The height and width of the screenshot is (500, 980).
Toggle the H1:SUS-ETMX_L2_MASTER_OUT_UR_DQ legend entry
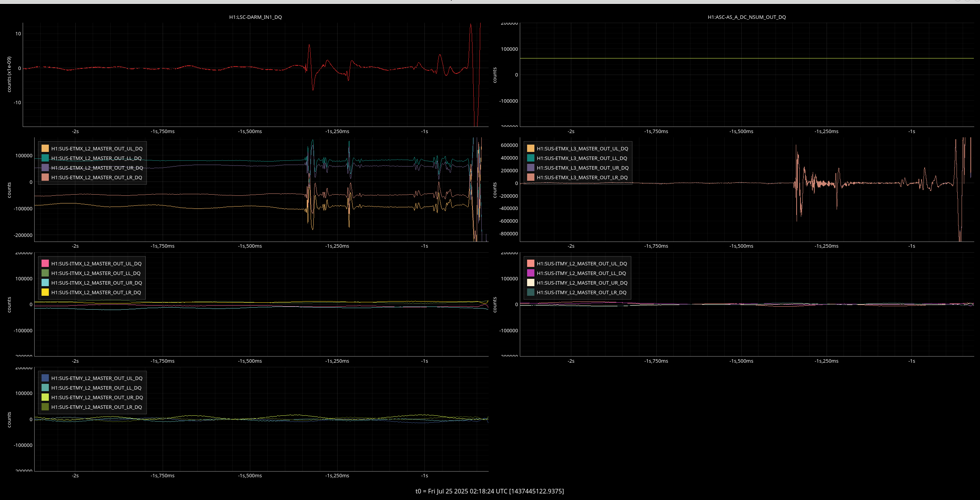(x=97, y=168)
